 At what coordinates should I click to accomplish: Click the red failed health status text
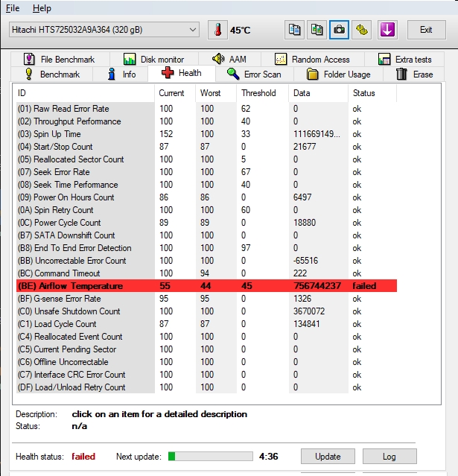(83, 457)
